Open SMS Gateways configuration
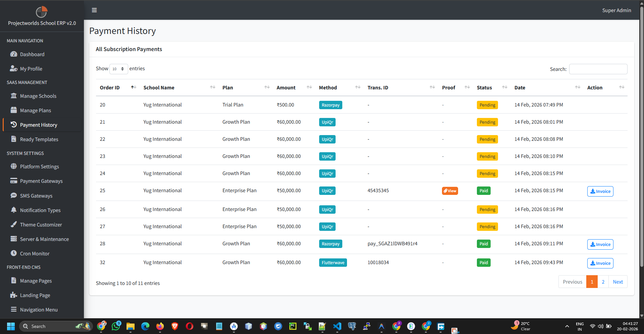Image resolution: width=644 pixels, height=334 pixels. point(36,196)
